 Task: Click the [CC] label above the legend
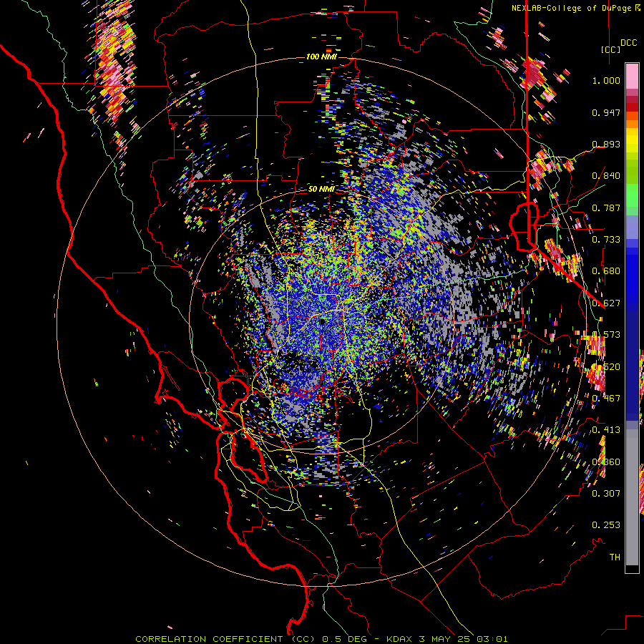pyautogui.click(x=611, y=49)
